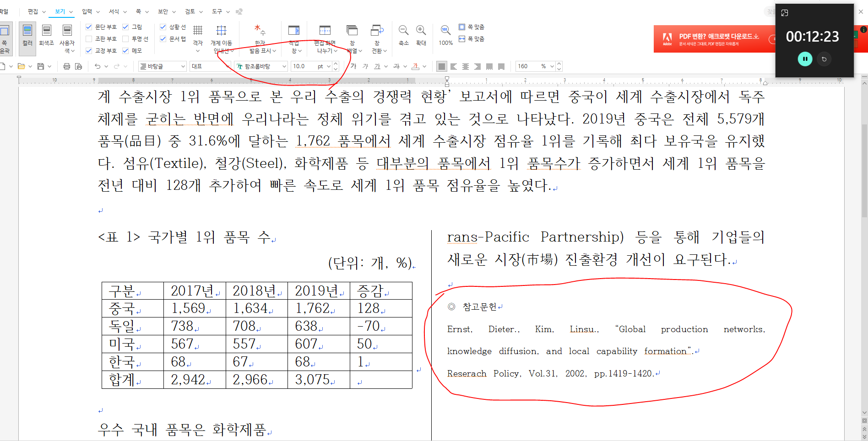Click the undo arrow icon
Image resolution: width=868 pixels, height=441 pixels.
pos(98,66)
